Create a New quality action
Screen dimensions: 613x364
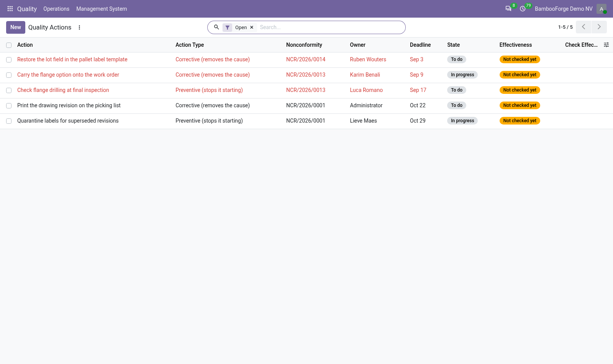click(16, 27)
